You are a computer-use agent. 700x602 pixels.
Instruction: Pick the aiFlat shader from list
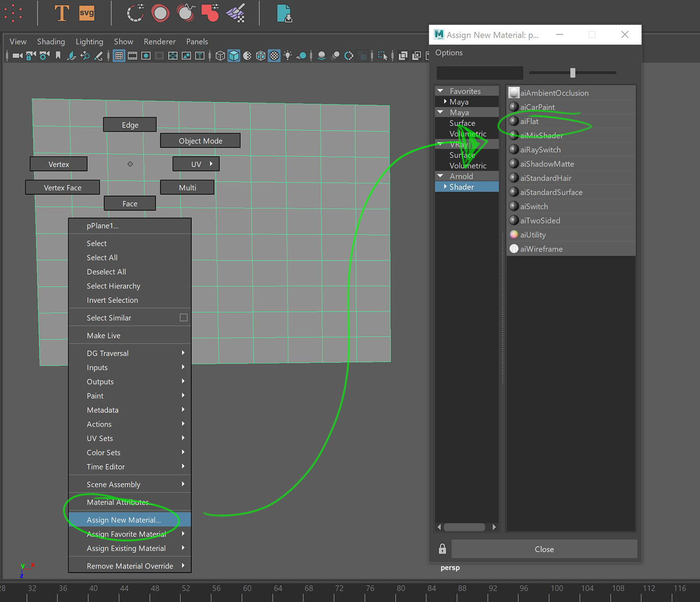(572, 121)
